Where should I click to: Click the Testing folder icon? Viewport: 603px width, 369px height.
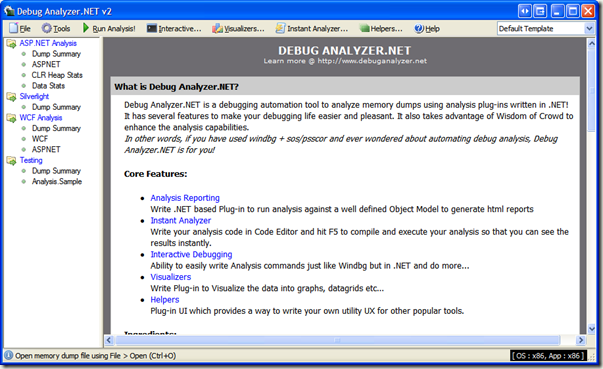(11, 160)
